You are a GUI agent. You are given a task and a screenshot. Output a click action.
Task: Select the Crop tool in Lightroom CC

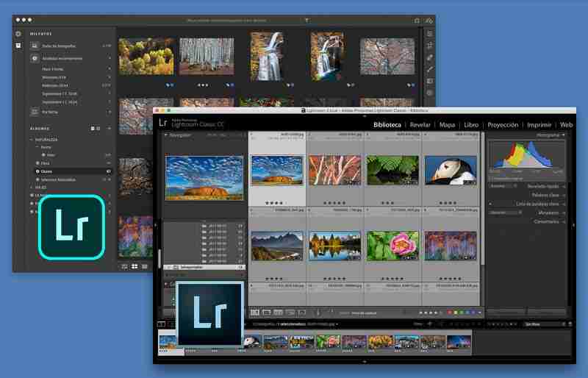tap(430, 46)
